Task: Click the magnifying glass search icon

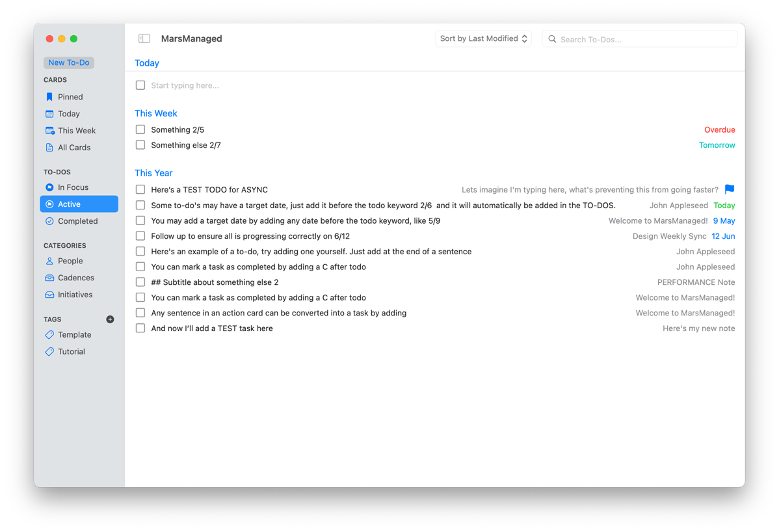Action: [x=552, y=39]
